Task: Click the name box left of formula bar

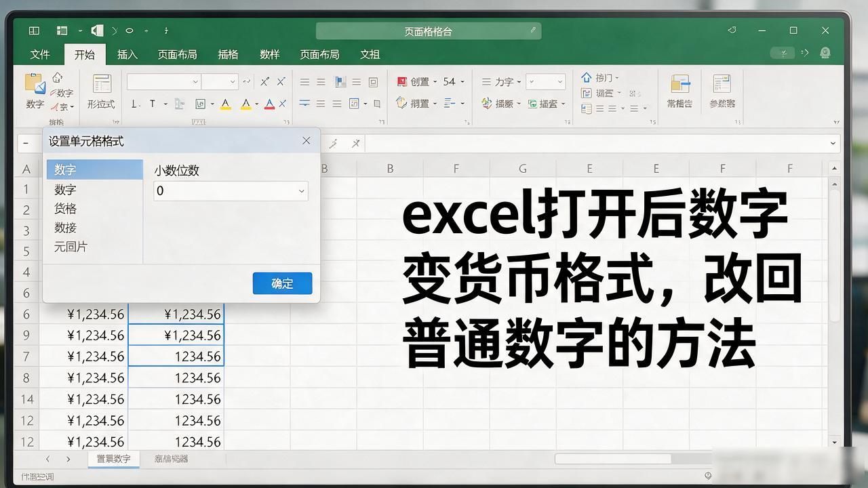Action: point(31,144)
